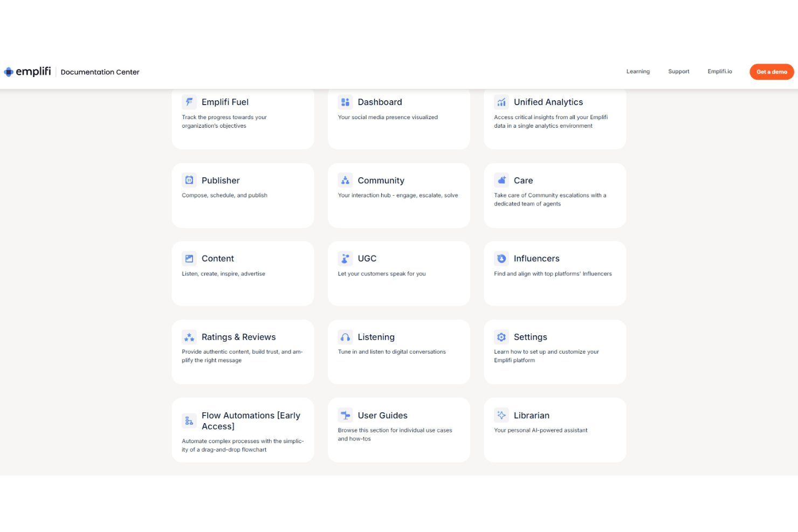Image resolution: width=798 pixels, height=532 pixels.
Task: Open the Settings title link
Action: [530, 337]
